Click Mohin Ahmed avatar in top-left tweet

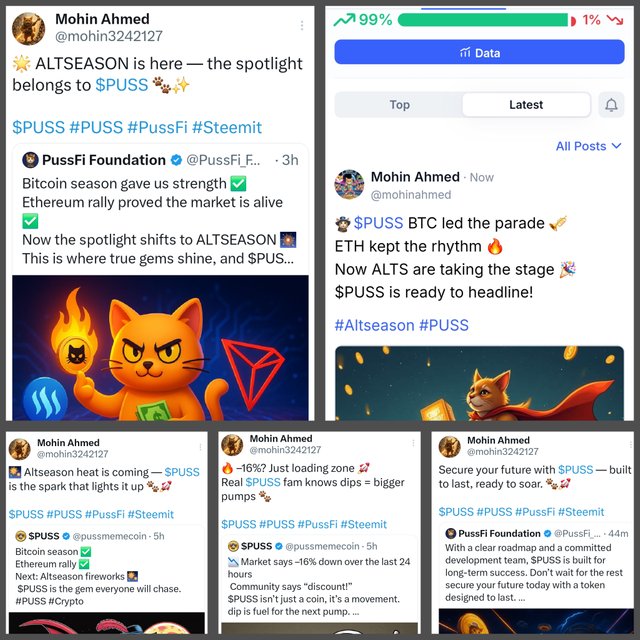28,28
